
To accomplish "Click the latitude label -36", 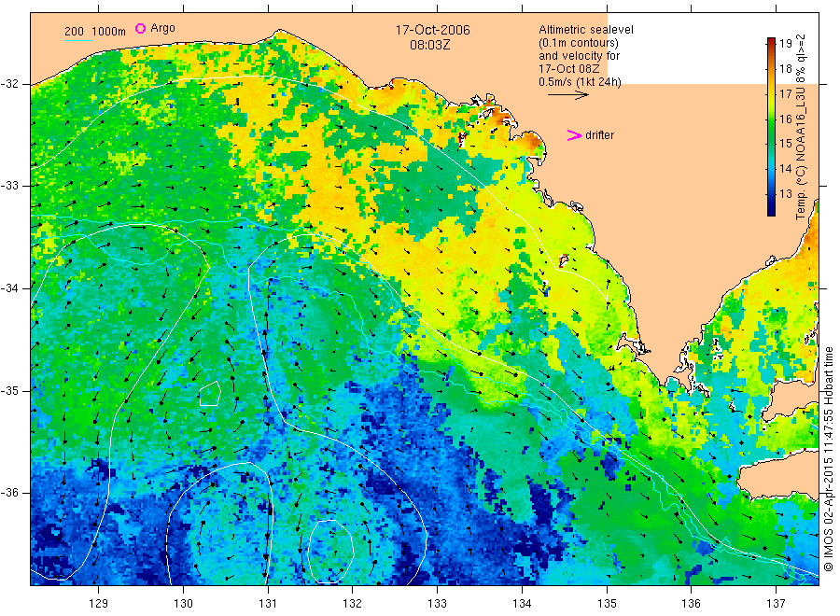I will pos(9,492).
